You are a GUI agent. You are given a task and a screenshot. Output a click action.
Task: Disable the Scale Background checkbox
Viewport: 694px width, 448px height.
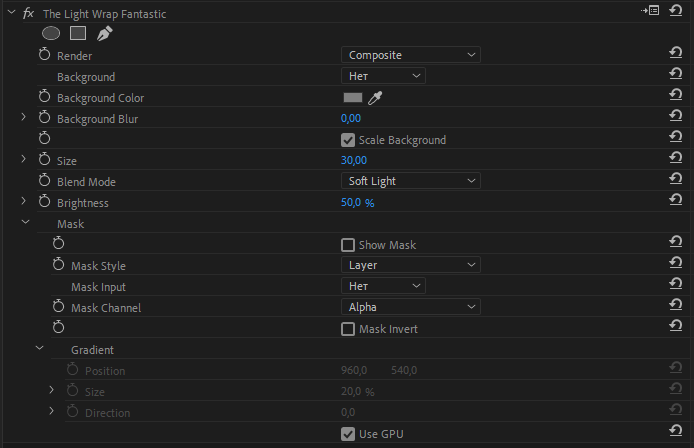pyautogui.click(x=348, y=140)
